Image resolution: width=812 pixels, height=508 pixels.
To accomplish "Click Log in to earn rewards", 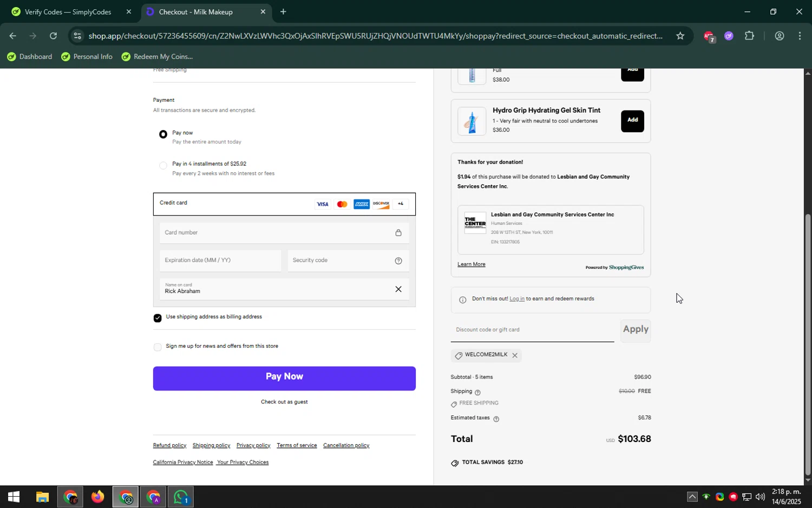I will coord(517,299).
